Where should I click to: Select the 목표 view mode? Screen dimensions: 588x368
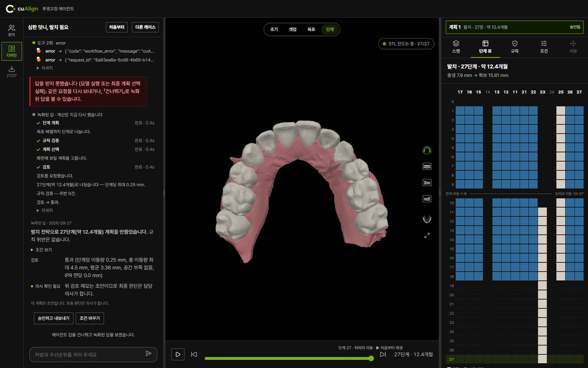(311, 29)
